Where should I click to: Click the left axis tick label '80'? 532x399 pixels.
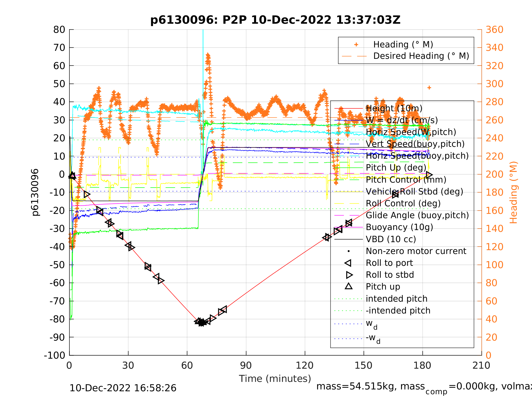[59, 30]
